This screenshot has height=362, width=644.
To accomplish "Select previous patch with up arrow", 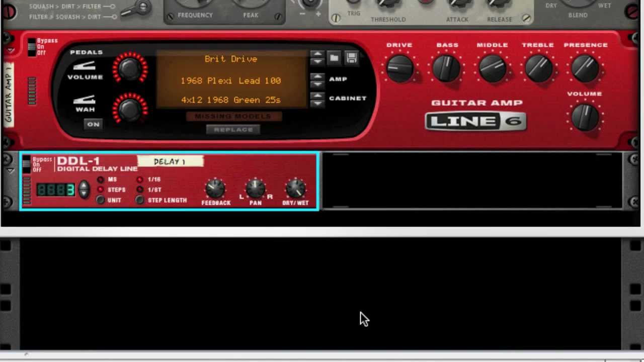I will [317, 54].
